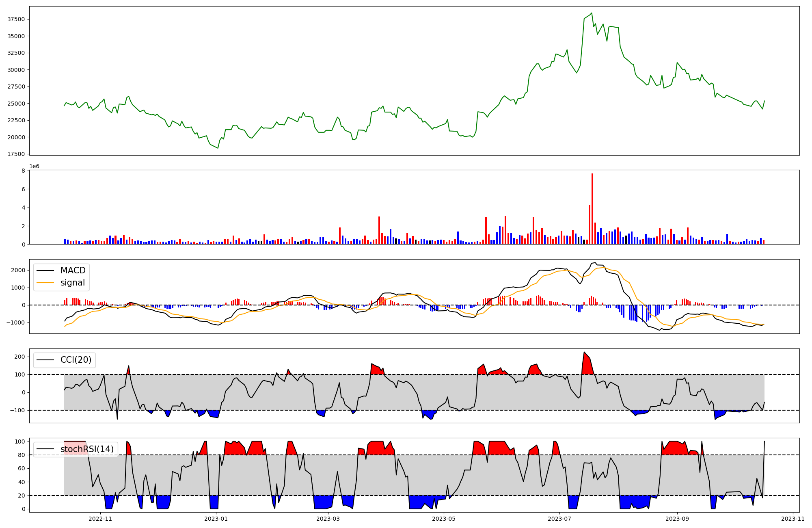Click the 2022-11 date tick label
This screenshot has width=812, height=528.
click(x=100, y=519)
